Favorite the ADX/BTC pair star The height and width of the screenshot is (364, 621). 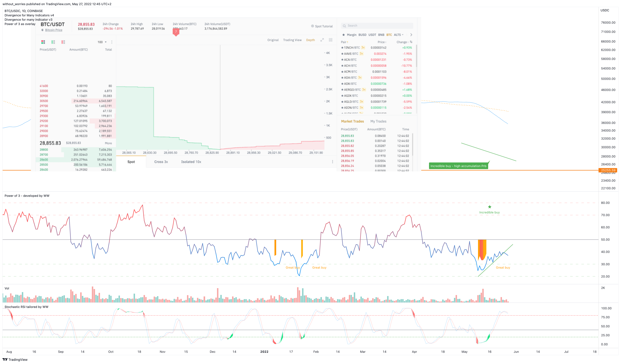point(342,84)
